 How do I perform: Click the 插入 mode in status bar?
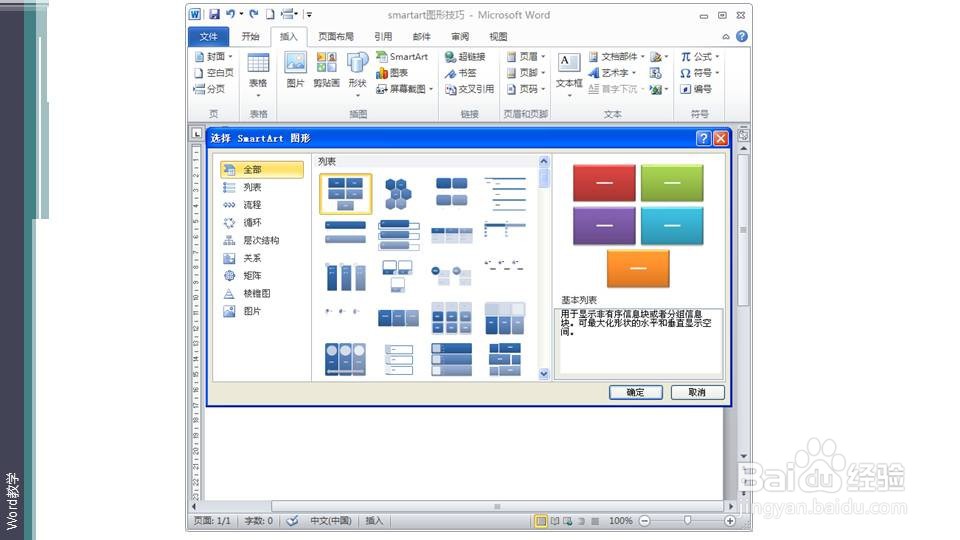[374, 521]
